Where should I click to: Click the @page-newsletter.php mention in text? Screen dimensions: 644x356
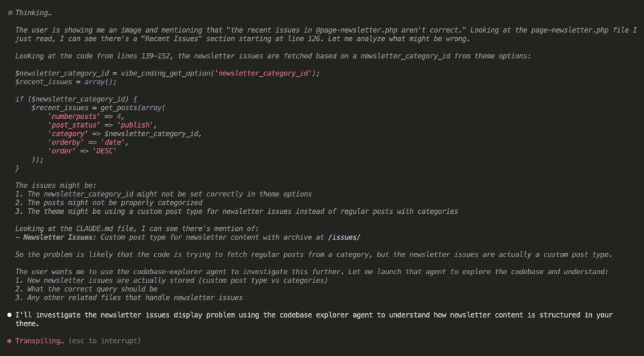coord(357,30)
